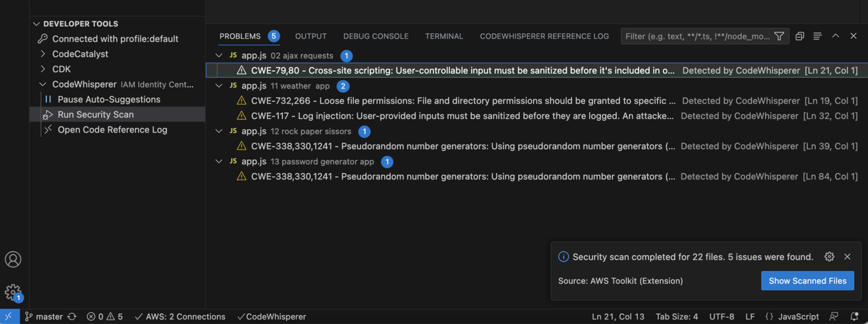Click Ln 21, Col 13 in status bar
868x324 pixels.
[x=618, y=316]
